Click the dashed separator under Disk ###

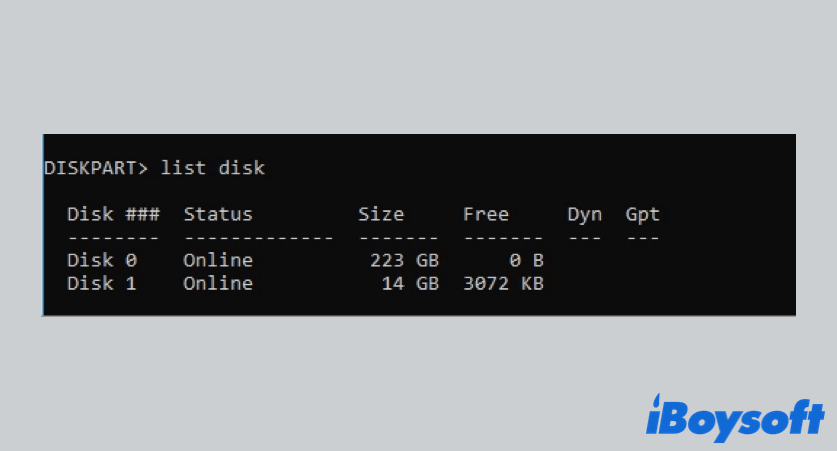tap(113, 238)
